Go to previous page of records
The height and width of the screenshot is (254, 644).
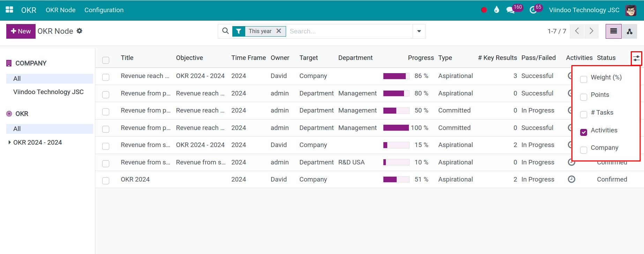(x=577, y=31)
